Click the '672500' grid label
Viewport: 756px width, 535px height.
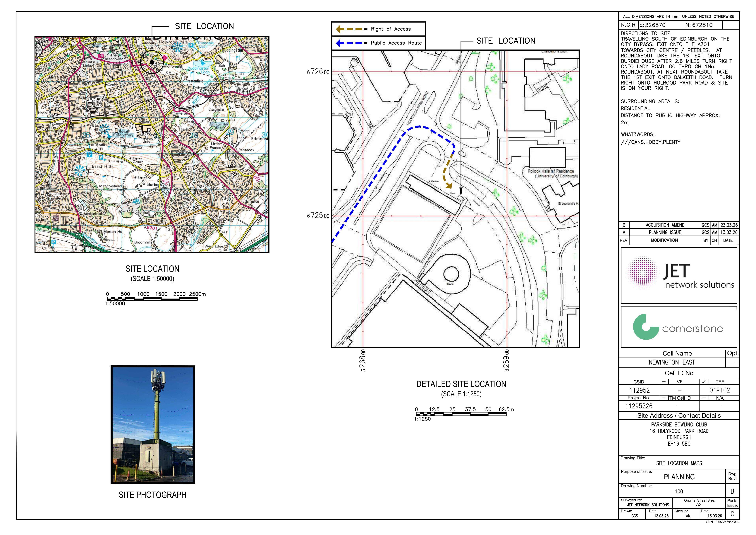(x=318, y=216)
